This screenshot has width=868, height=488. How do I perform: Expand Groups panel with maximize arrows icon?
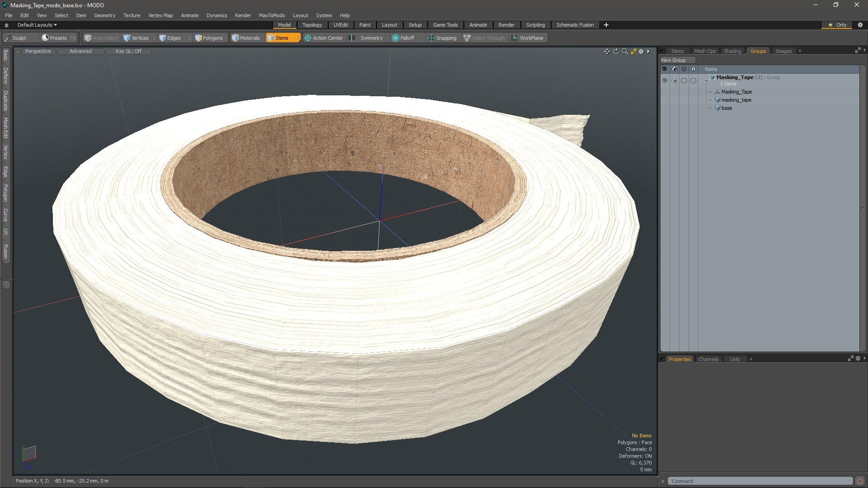click(x=858, y=51)
